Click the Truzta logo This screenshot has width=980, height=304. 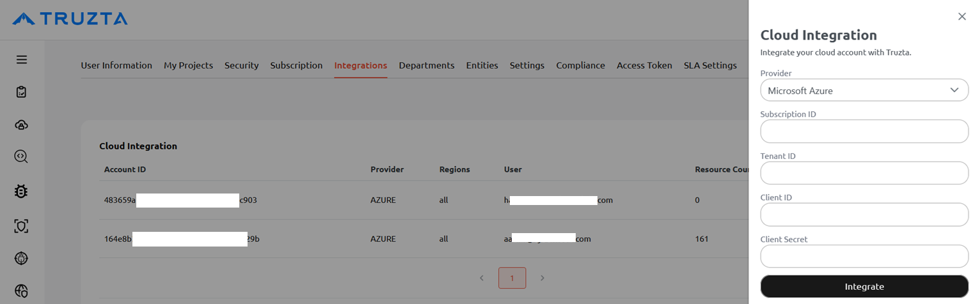(x=70, y=19)
